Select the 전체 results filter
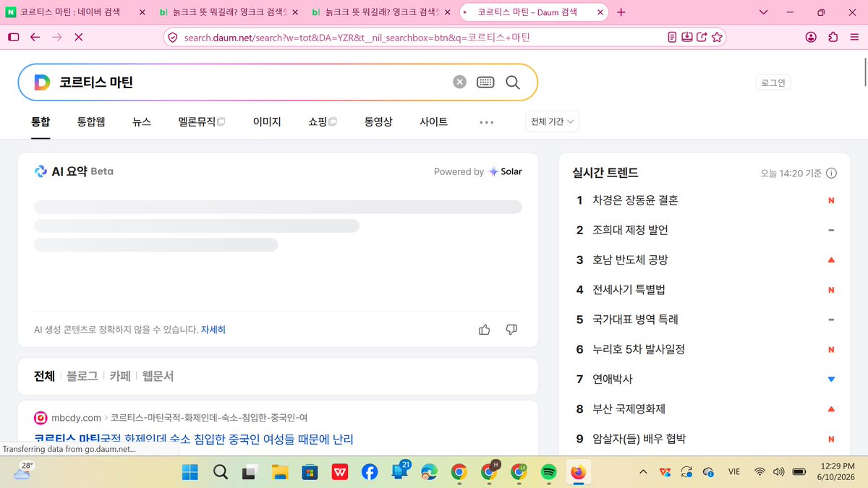Image resolution: width=868 pixels, height=488 pixels. (44, 376)
